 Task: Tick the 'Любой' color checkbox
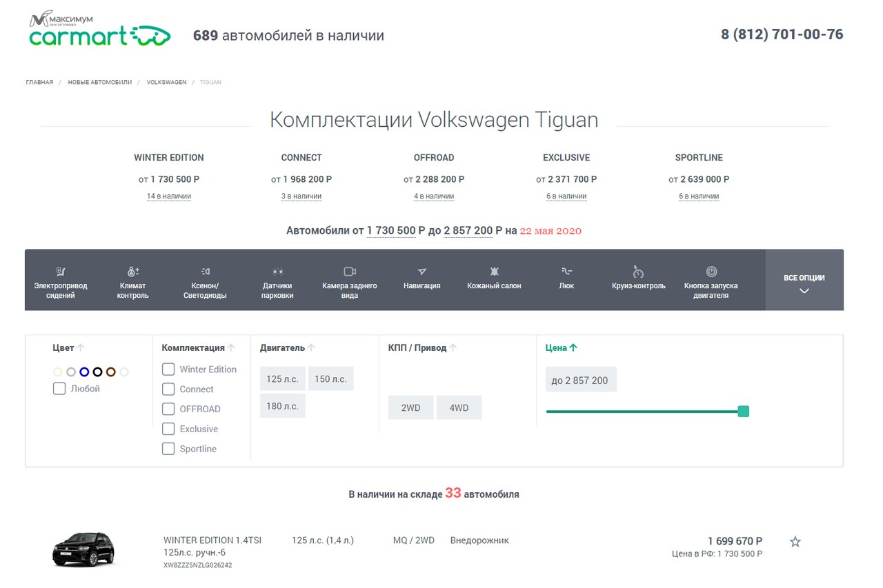(x=59, y=389)
